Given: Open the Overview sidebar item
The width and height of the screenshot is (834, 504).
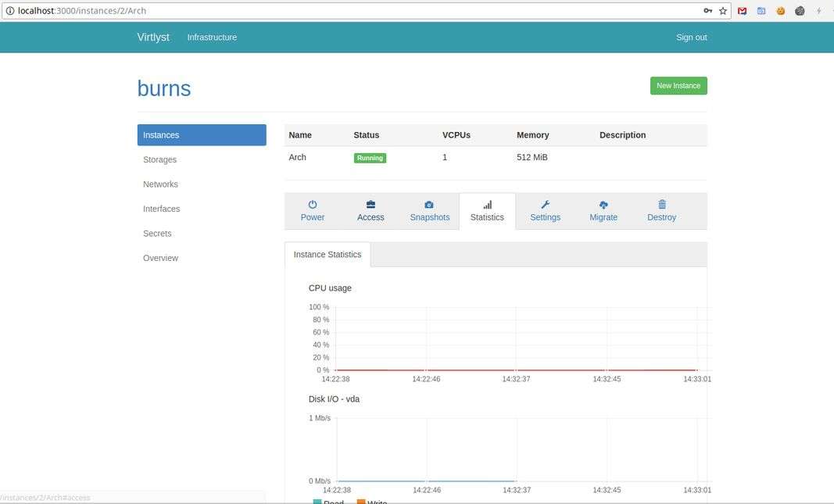Looking at the screenshot, I should click(160, 258).
